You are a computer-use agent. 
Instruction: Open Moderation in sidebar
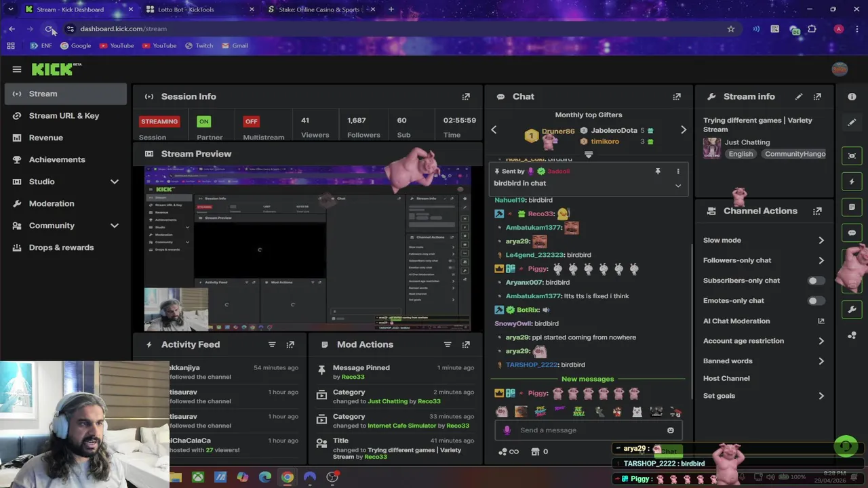point(66,203)
